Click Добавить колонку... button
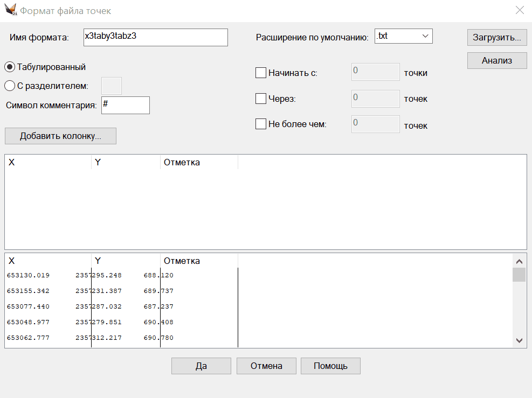The width and height of the screenshot is (532, 398). click(60, 136)
